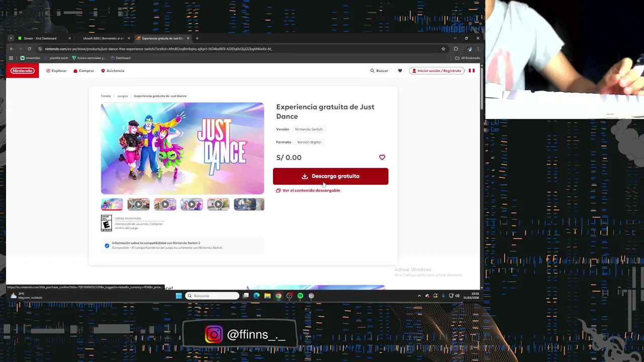Select first gallery thumbnail image
Image resolution: width=644 pixels, height=362 pixels.
tap(112, 204)
